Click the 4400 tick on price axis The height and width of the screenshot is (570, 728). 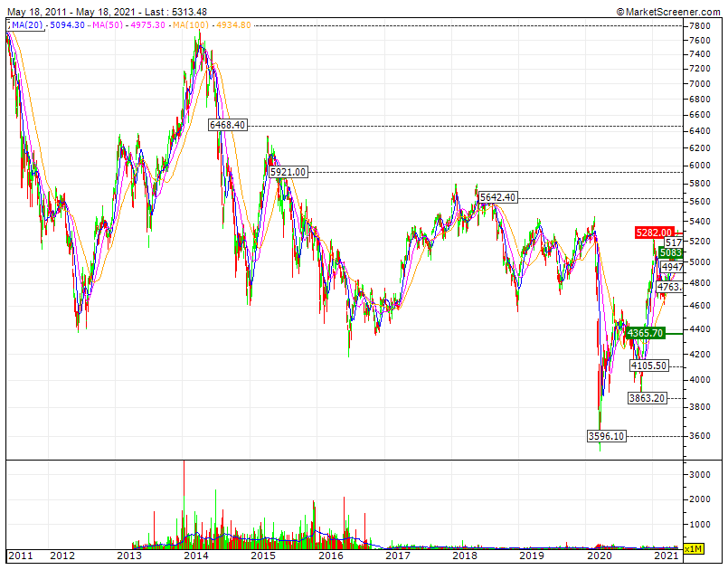pos(700,329)
